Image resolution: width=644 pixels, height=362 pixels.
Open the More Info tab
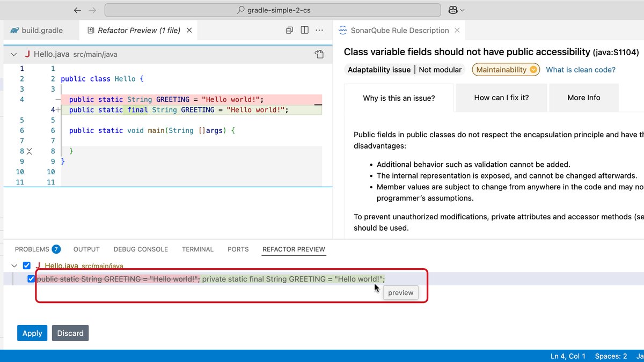click(584, 98)
